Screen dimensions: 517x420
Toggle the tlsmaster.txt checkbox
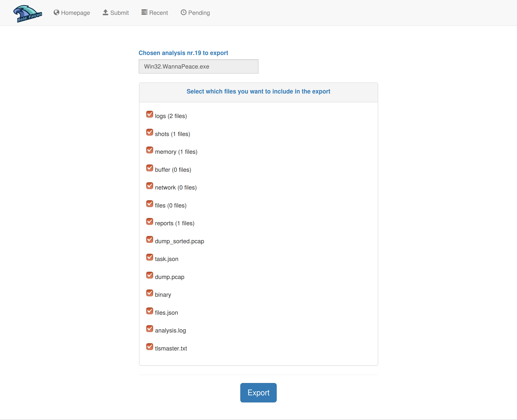(x=150, y=347)
